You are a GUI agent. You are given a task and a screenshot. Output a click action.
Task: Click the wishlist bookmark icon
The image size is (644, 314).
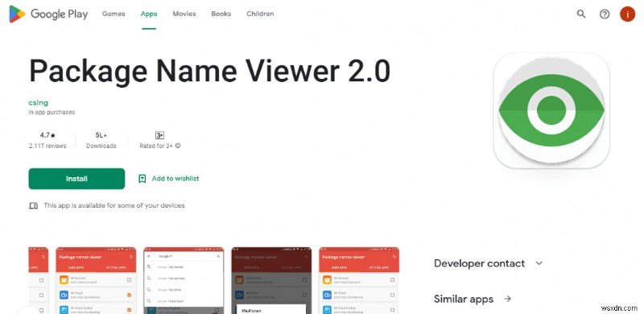pyautogui.click(x=142, y=179)
